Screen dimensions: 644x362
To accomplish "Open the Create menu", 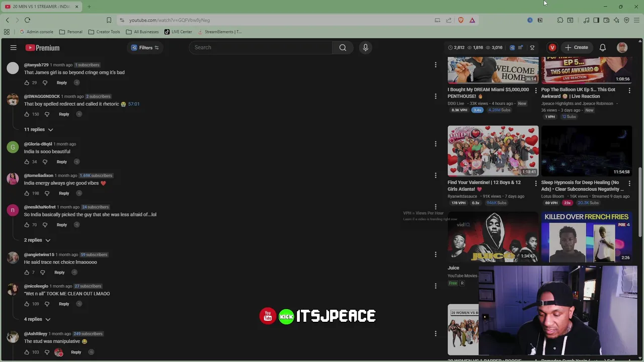I will (576, 48).
